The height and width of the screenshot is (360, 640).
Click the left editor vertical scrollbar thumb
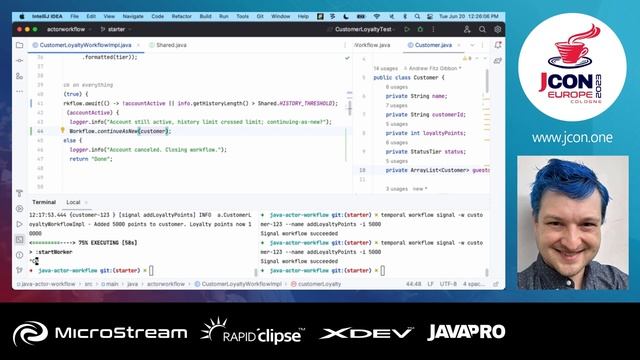[x=349, y=107]
